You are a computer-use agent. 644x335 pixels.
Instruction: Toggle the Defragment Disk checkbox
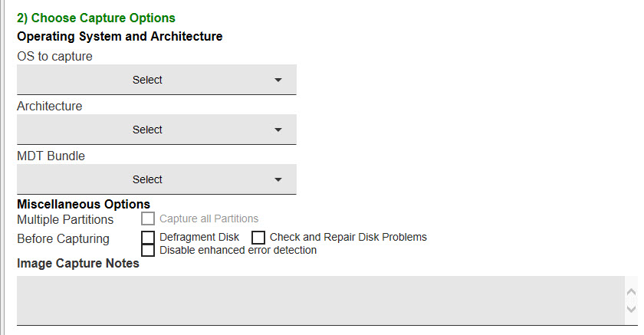click(148, 238)
